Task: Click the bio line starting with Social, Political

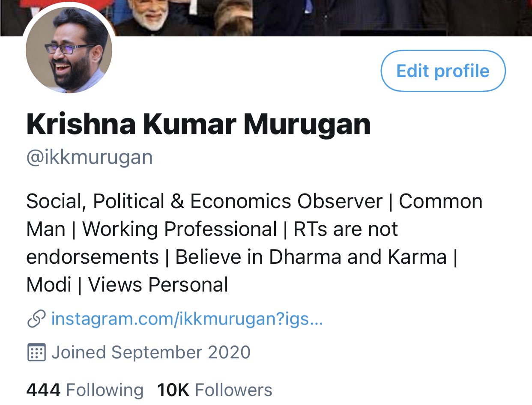Action: [254, 201]
